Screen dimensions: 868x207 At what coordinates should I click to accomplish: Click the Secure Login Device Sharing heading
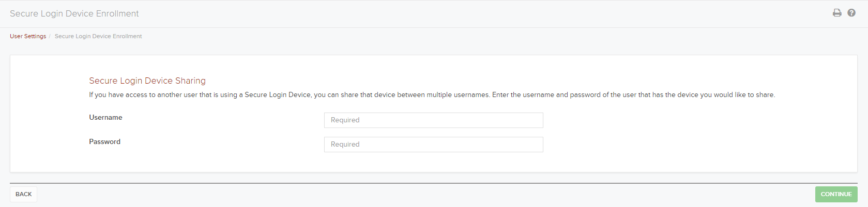tap(147, 81)
